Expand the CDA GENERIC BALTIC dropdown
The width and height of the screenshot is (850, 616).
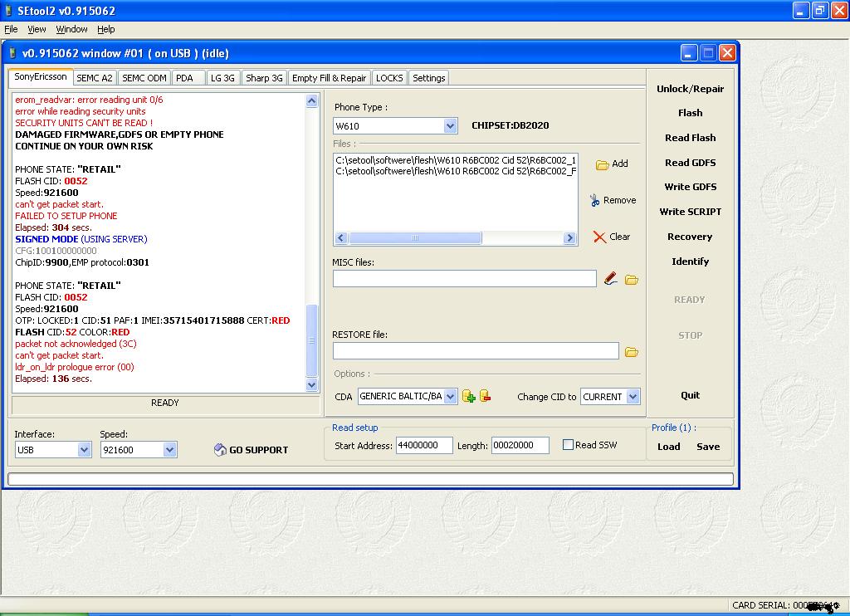tap(451, 396)
